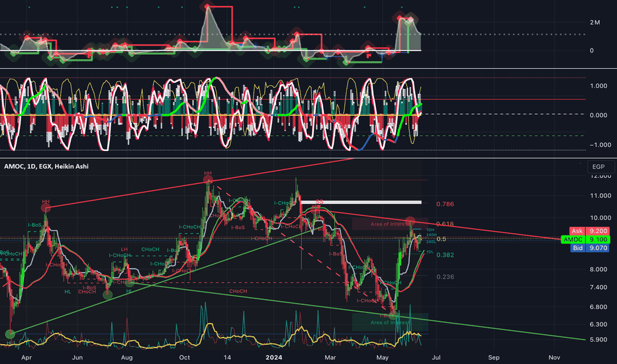
Task: Click the Mar label on time axis
Action: 330,357
